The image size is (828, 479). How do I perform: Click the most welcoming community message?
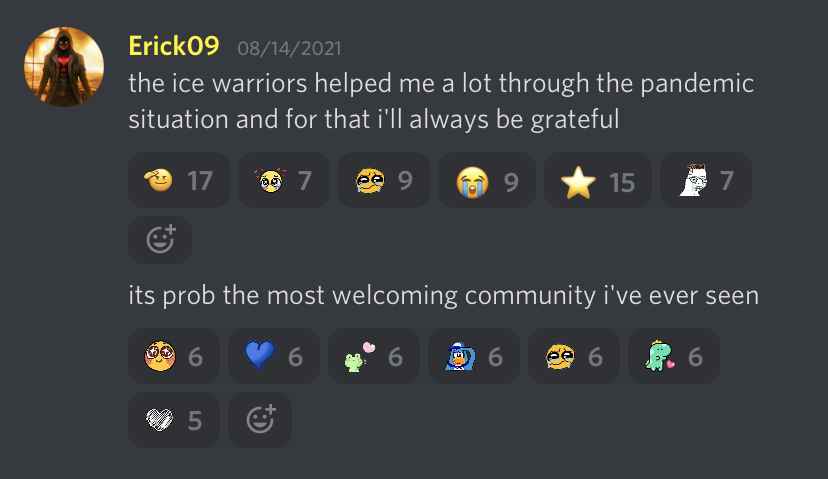444,295
